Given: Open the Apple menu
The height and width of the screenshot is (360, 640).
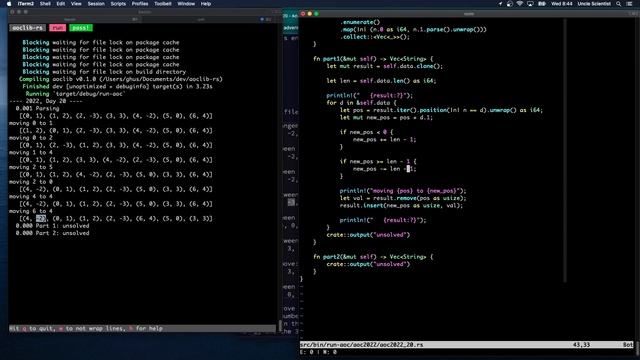Looking at the screenshot, I should [9, 4].
